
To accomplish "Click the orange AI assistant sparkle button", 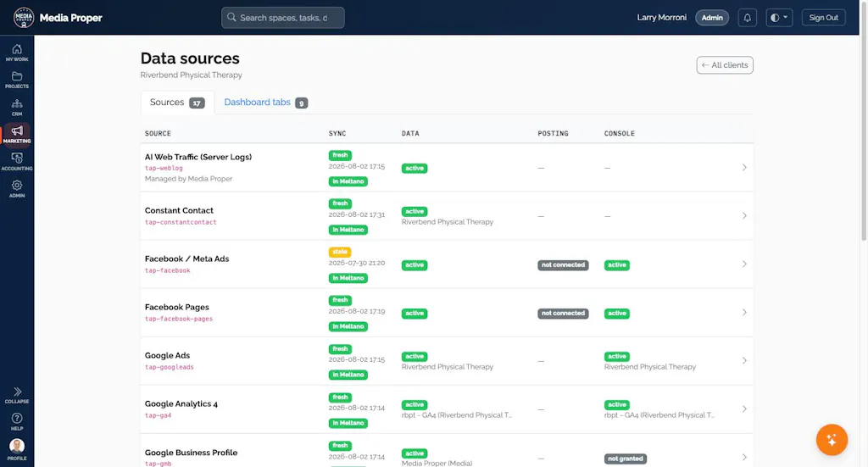I will click(832, 440).
